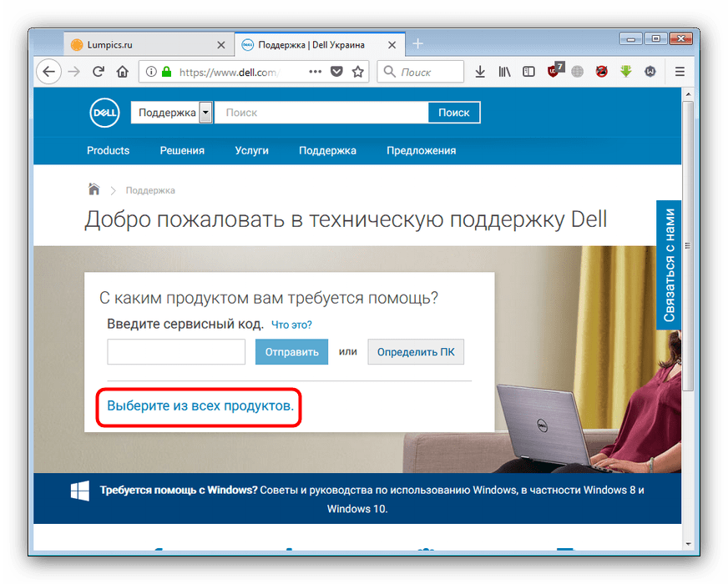
Task: Click the browser back arrow button
Action: click(x=49, y=72)
